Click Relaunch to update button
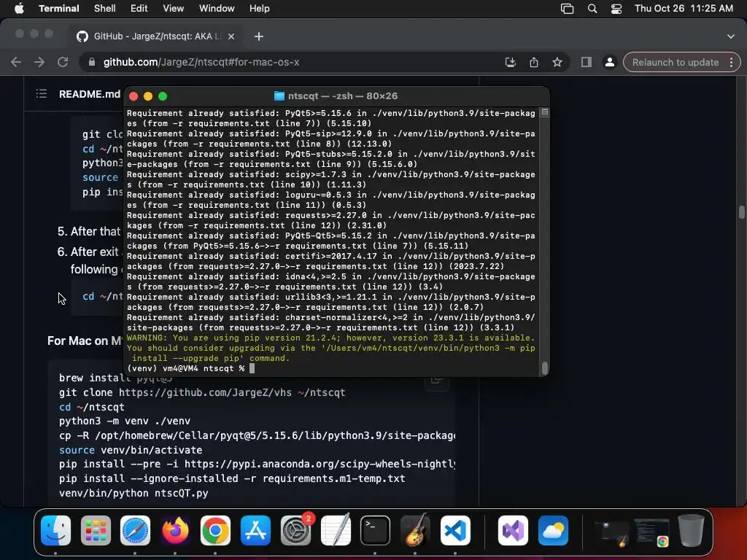The image size is (747, 560). click(675, 63)
